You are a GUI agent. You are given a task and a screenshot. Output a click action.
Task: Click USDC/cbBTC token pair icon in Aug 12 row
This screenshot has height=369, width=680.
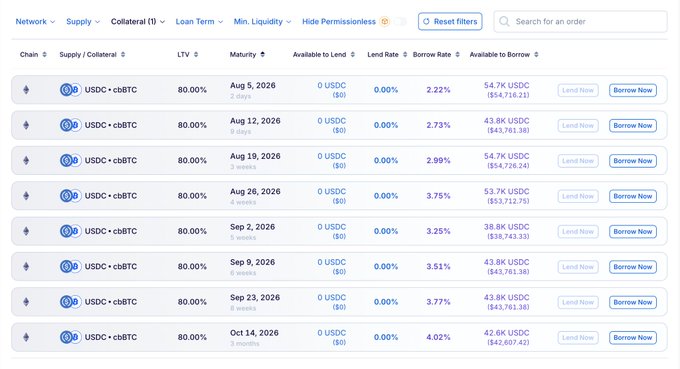70,125
